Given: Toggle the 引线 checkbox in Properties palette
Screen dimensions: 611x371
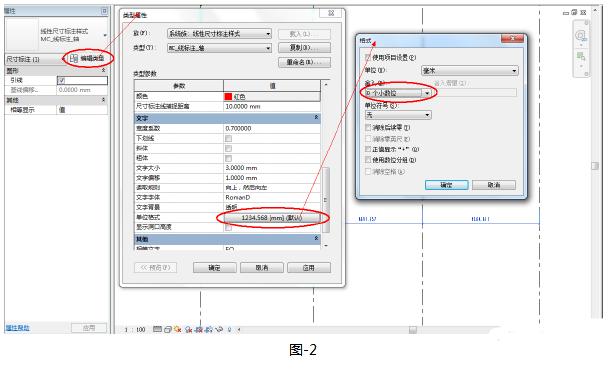Looking at the screenshot, I should pyautogui.click(x=62, y=80).
